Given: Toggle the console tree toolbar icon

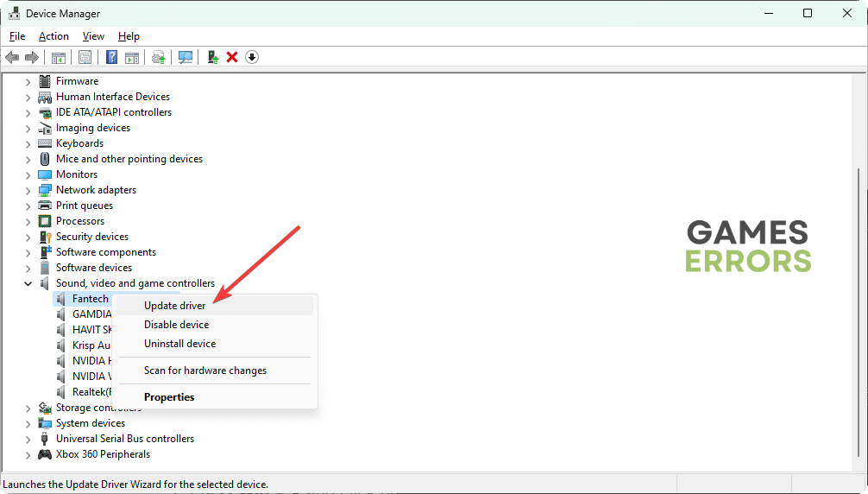Looking at the screenshot, I should [58, 57].
